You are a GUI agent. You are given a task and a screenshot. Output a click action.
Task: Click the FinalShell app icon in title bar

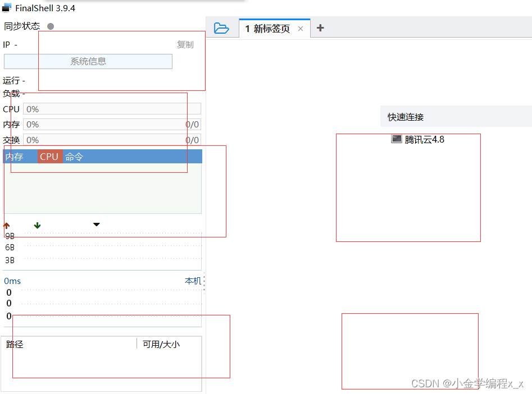7,8
